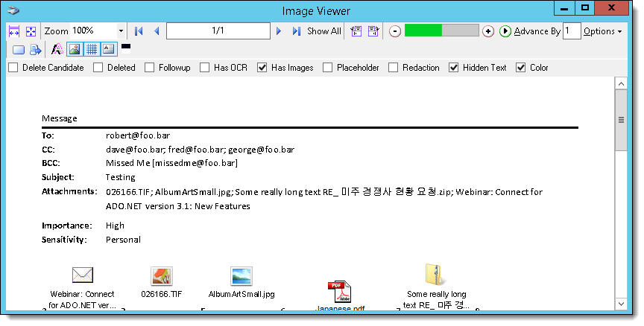The image size is (644, 326).
Task: Click the Importance value High
Action: [x=115, y=226]
